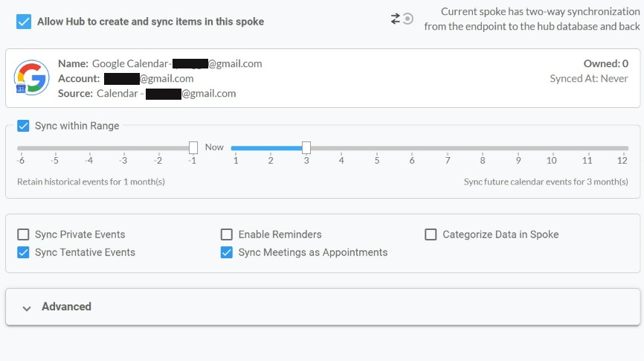Enable Categorize Data in Spoke checkbox
644x361 pixels.
pyautogui.click(x=431, y=234)
